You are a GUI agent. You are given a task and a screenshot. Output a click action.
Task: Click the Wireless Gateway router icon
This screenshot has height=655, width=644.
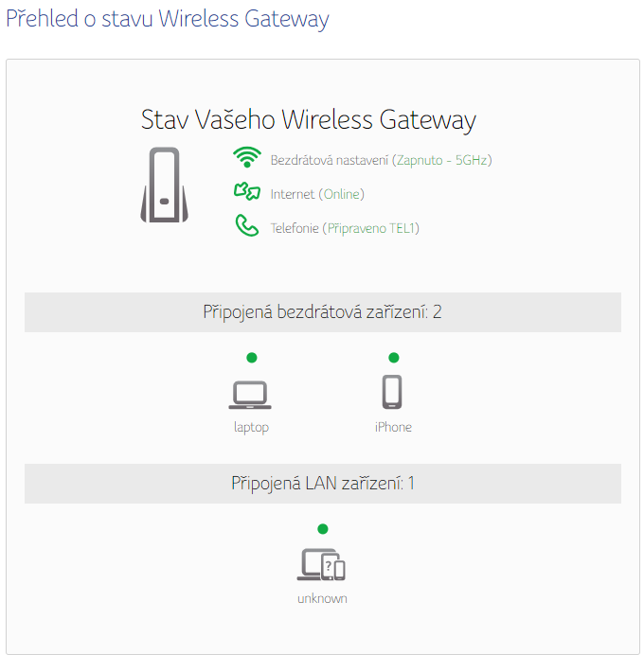click(164, 186)
